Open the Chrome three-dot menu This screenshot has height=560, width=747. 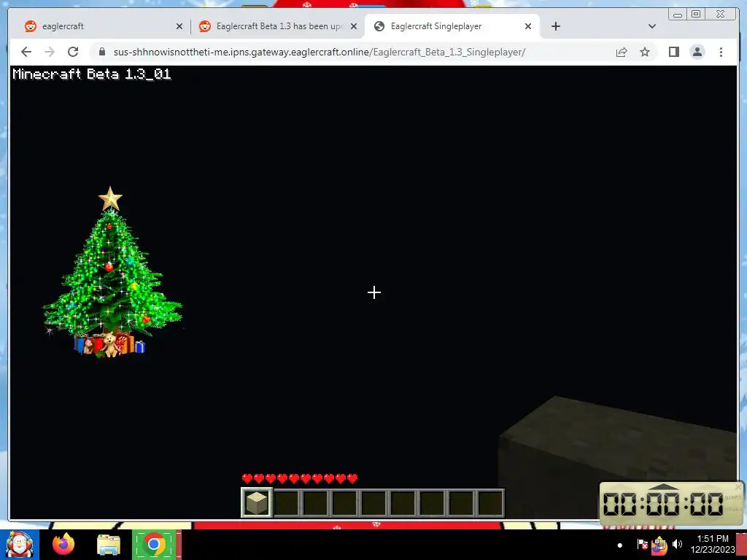[x=721, y=52]
